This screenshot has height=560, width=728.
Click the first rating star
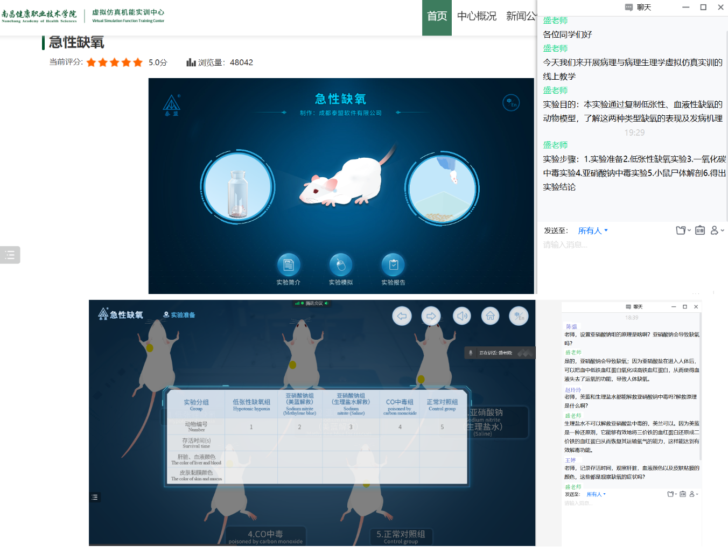[x=92, y=62]
